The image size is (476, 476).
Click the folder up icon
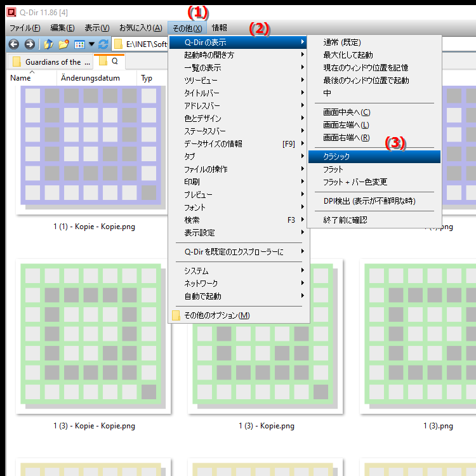pos(49,44)
